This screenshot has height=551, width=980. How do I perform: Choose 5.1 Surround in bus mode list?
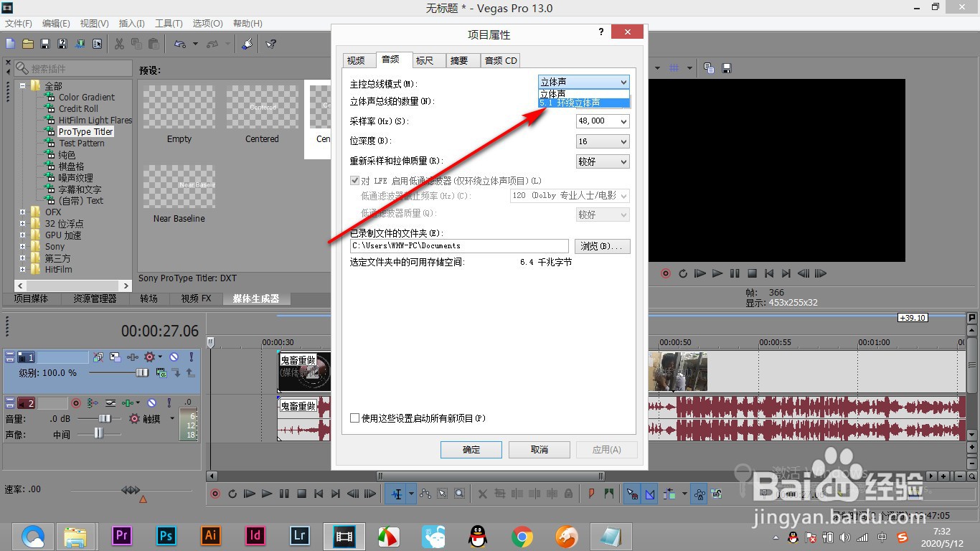point(584,103)
